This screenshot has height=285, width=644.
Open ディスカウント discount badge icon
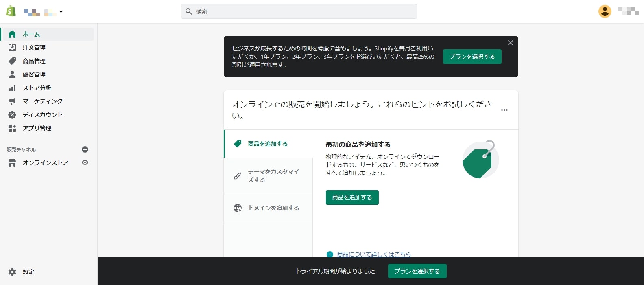coord(12,115)
